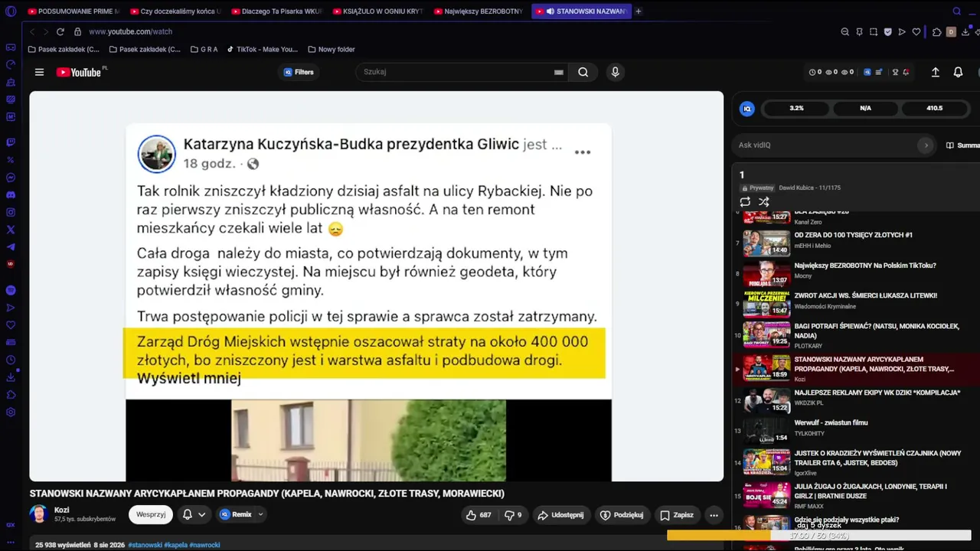Open a new browser tab
The image size is (980, 551).
click(639, 11)
